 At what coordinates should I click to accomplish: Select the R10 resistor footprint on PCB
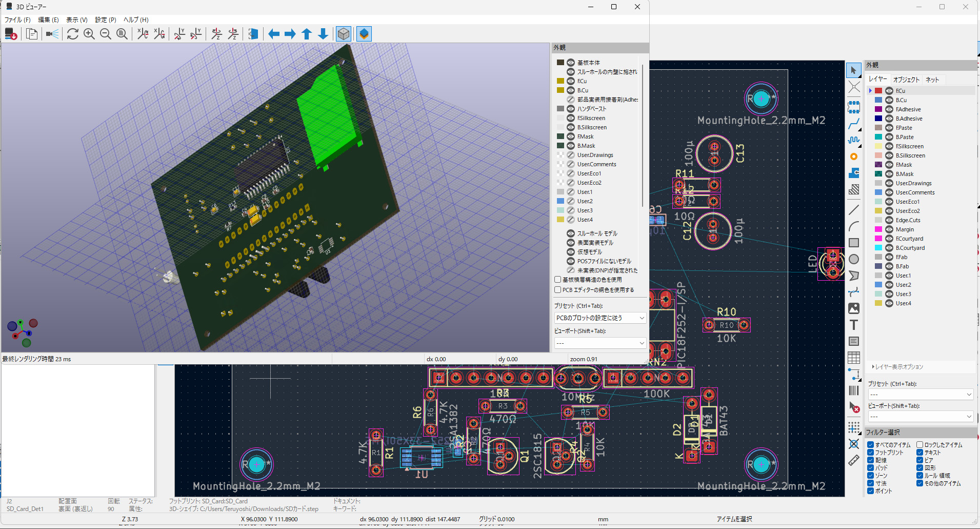click(726, 325)
